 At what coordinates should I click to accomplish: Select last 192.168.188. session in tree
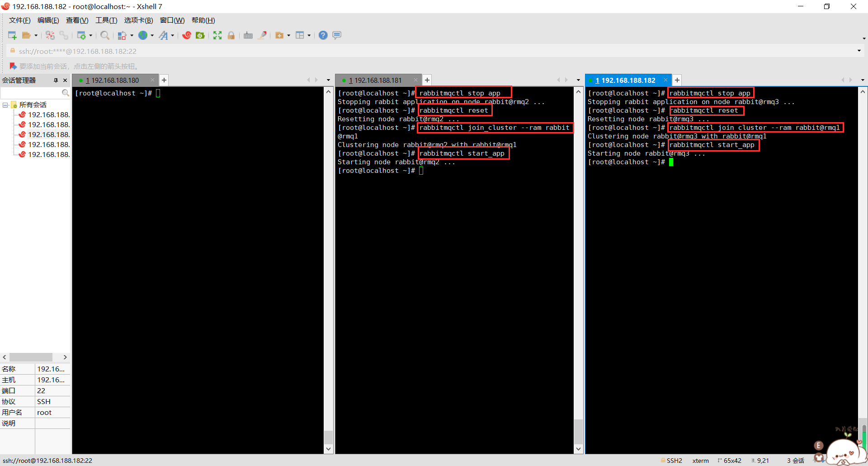pos(49,155)
